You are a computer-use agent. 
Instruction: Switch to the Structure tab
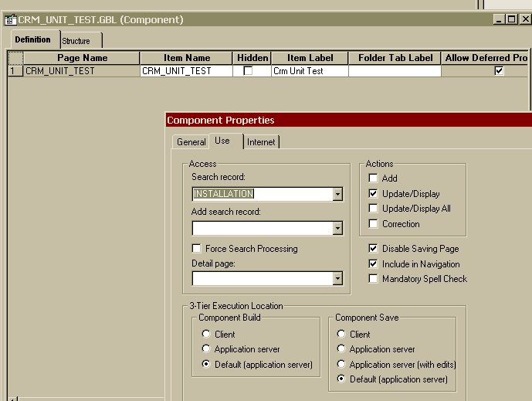pos(80,41)
